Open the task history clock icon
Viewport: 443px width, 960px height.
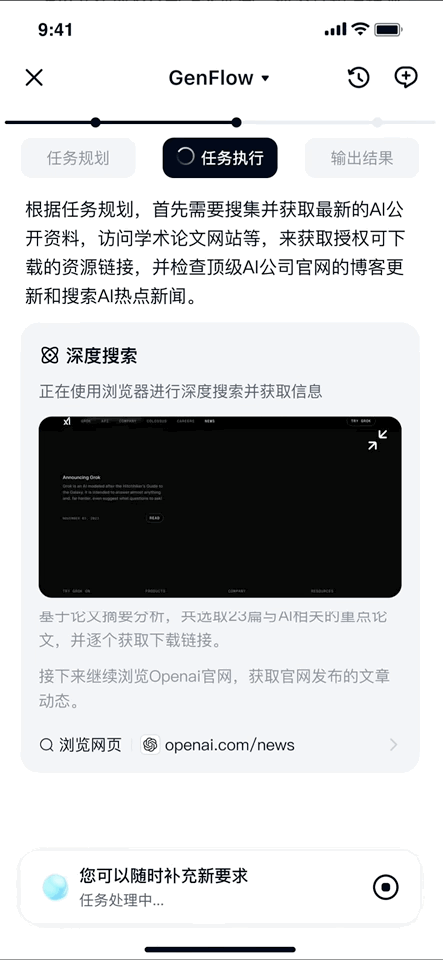pos(358,78)
